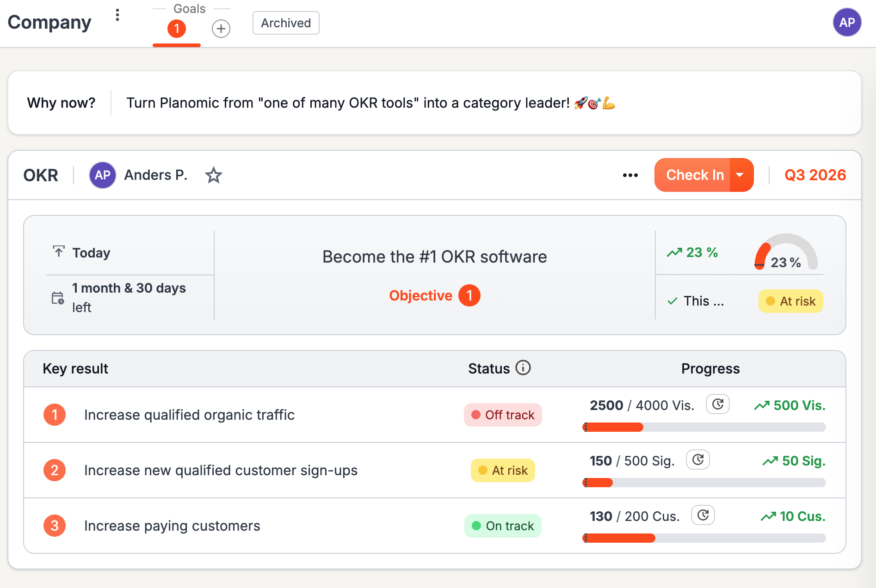This screenshot has width=876, height=588.
Task: Click 'Become the #1 OKR software' title
Action: 434,257
